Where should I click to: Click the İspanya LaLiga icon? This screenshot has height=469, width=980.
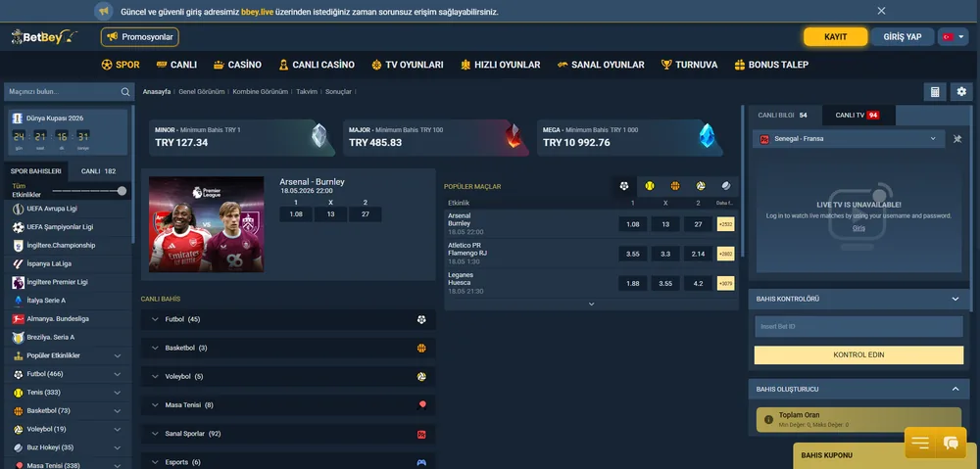coord(18,264)
